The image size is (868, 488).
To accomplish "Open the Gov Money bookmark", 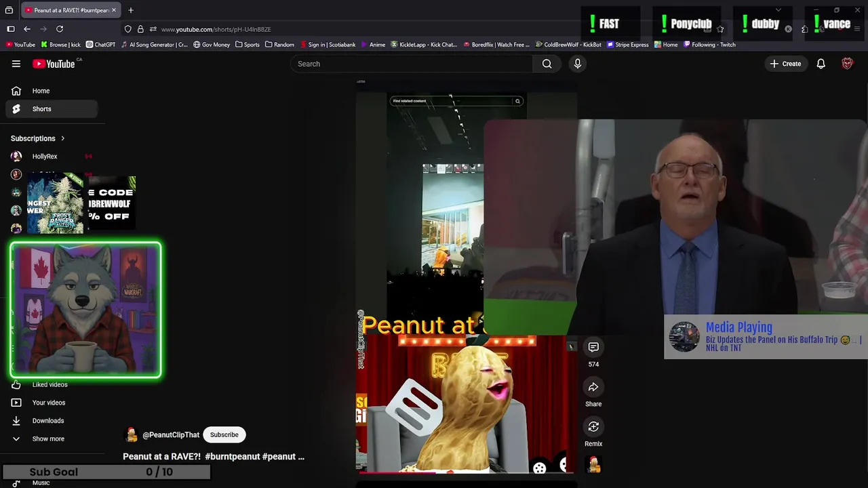I will 212,45.
